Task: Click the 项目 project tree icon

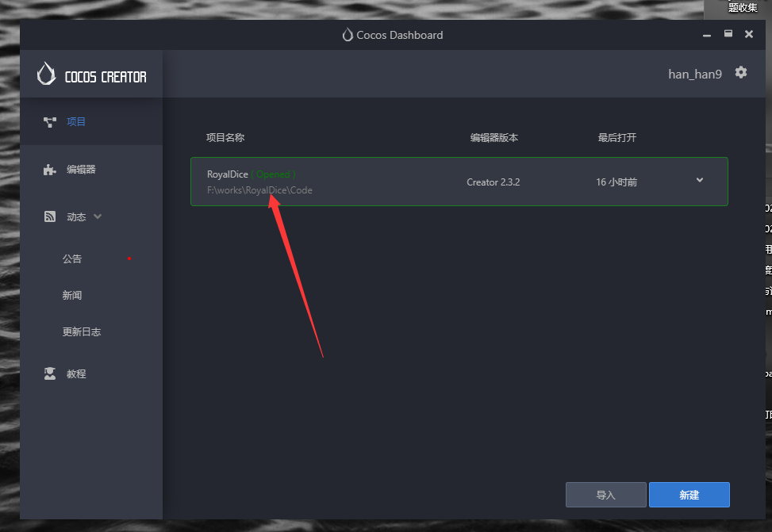Action: point(50,122)
